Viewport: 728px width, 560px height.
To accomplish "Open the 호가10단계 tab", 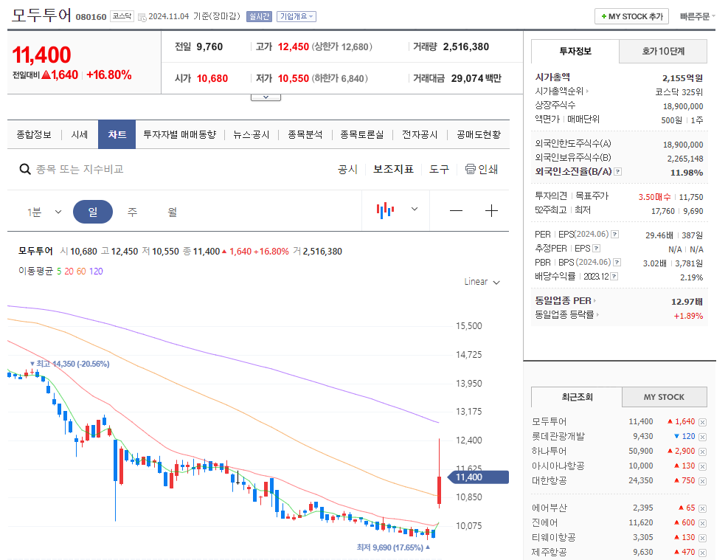I will 663,51.
